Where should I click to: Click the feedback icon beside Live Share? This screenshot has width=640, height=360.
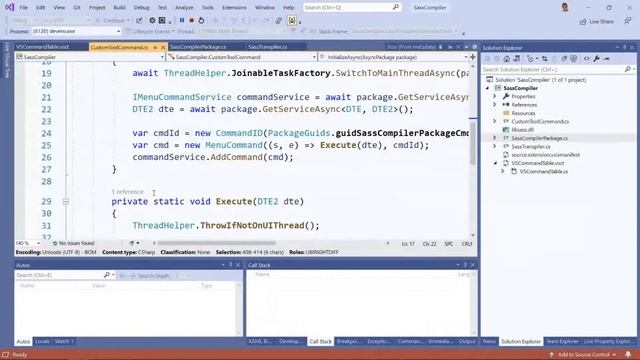click(628, 21)
